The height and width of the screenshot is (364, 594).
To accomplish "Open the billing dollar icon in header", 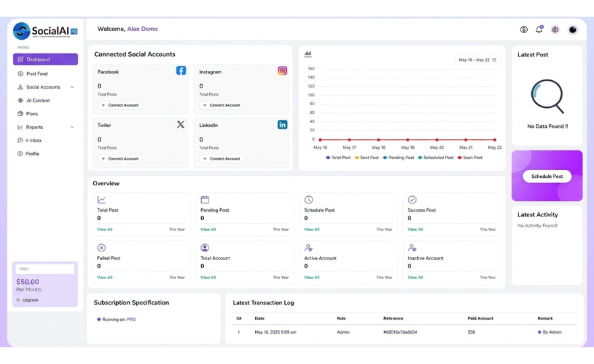I will click(524, 30).
